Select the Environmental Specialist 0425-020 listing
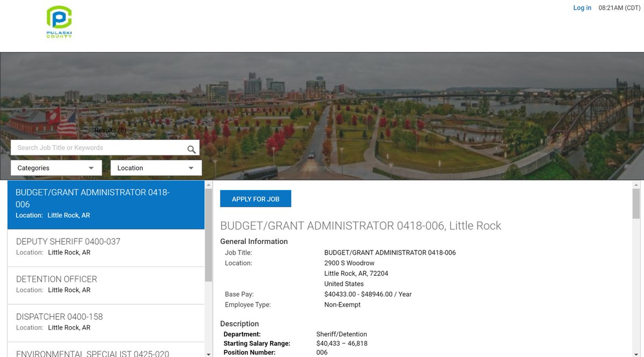 click(x=106, y=350)
